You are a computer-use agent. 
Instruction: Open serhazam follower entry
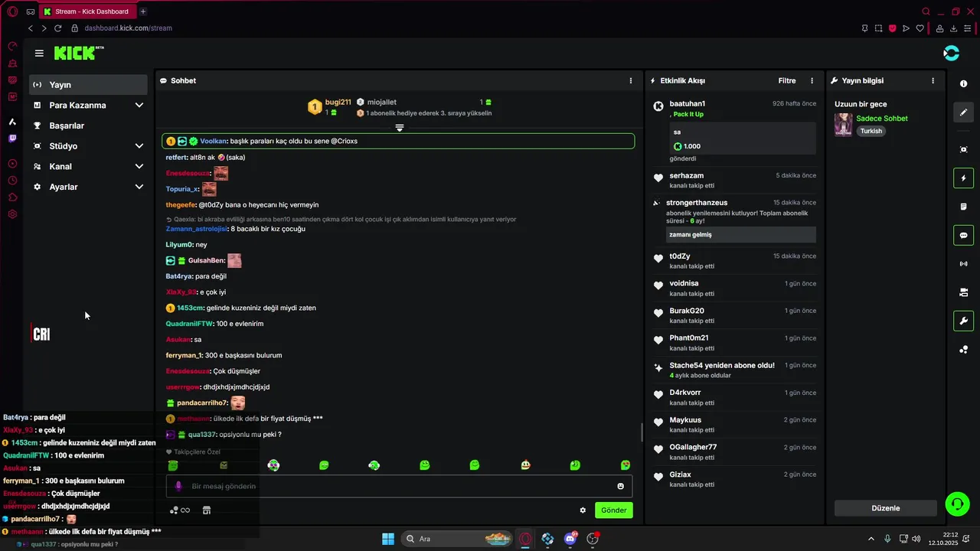point(734,181)
